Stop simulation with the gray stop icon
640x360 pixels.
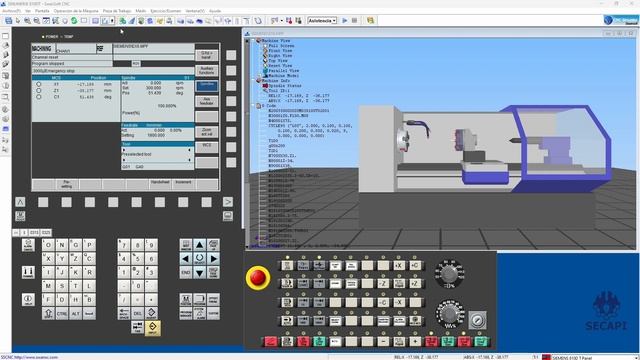(354, 20)
